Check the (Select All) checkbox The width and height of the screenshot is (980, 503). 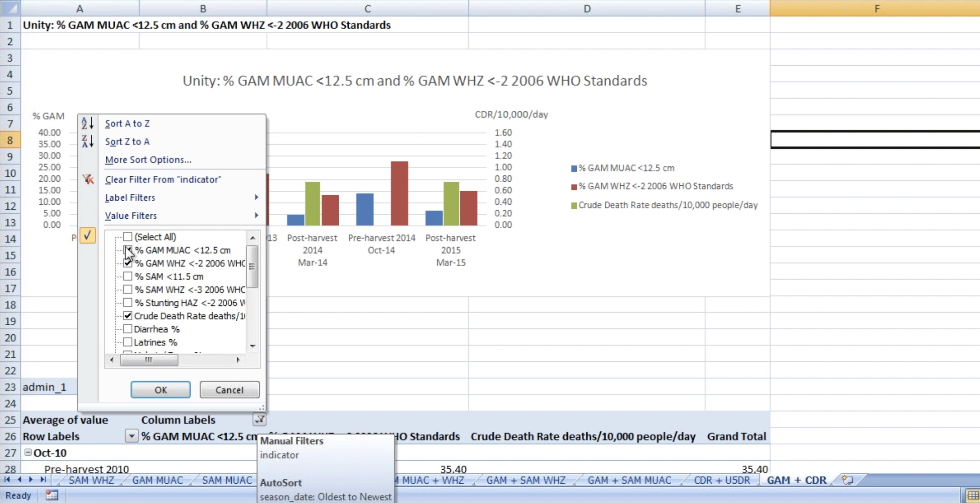[x=128, y=237]
